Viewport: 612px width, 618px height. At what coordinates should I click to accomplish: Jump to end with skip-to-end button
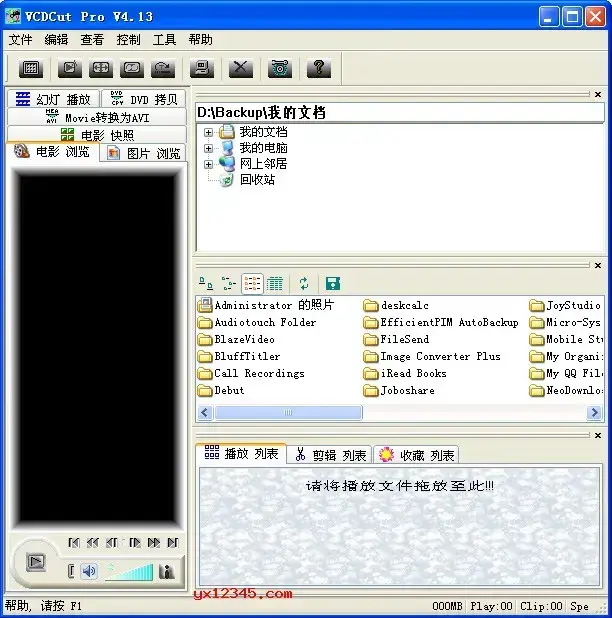coord(173,543)
